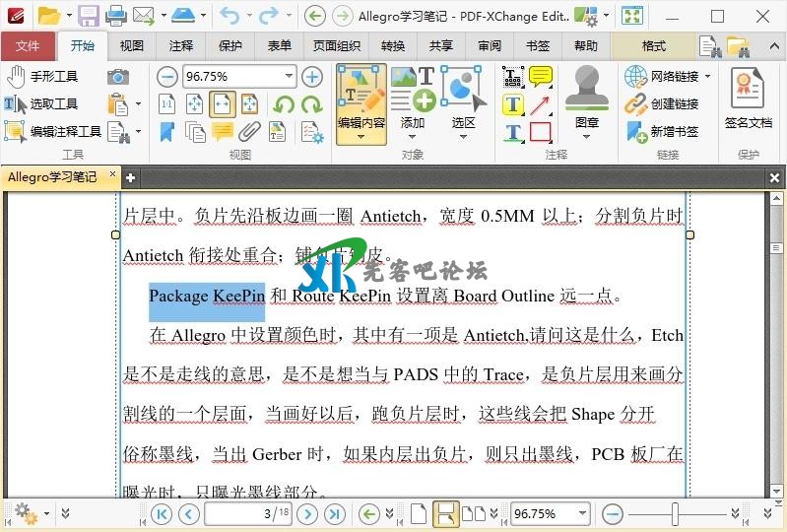Click the snapshot camera icon
Viewport: 787px width, 532px height.
click(x=118, y=77)
